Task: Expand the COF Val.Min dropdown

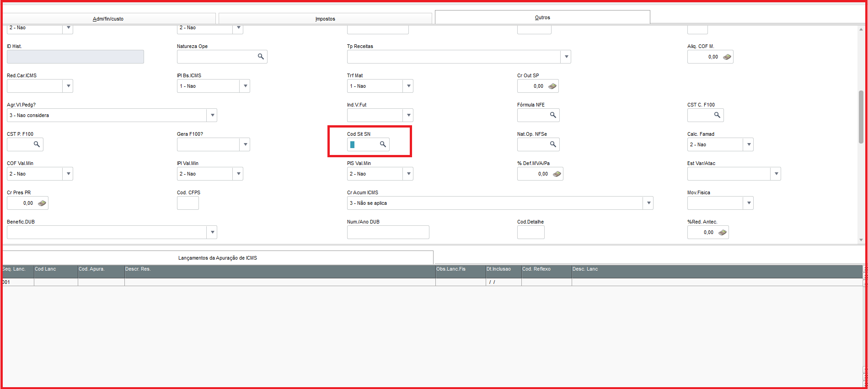Action: pos(68,174)
